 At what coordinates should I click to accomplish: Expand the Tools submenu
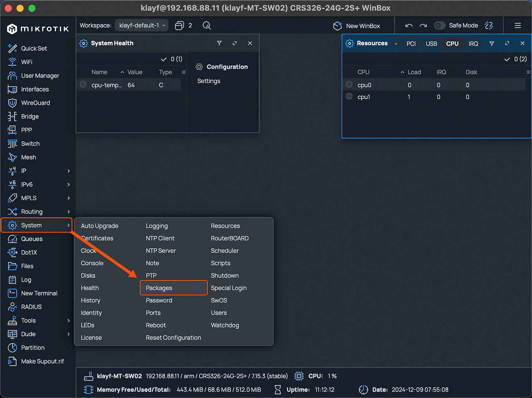69,321
